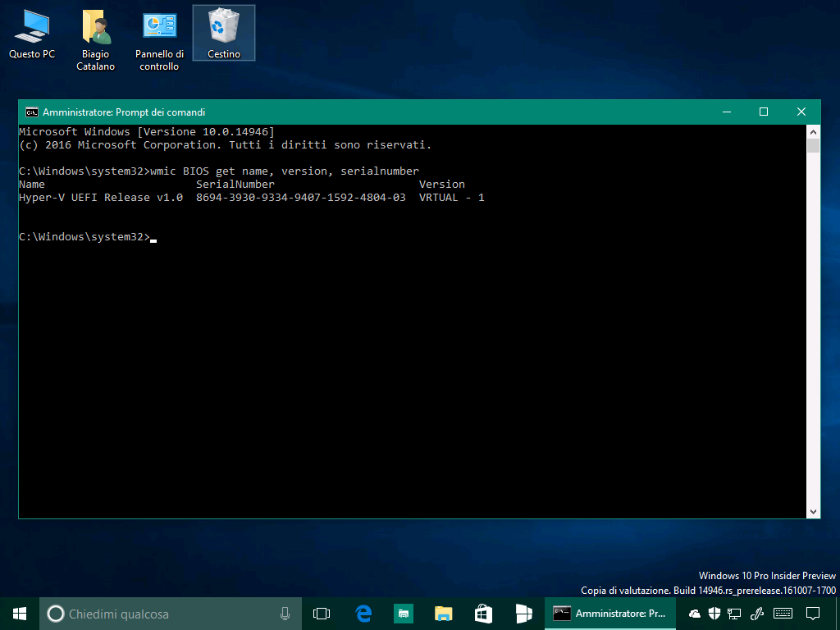The height and width of the screenshot is (630, 840).
Task: Maximize the Command Prompt window
Action: pyautogui.click(x=764, y=112)
